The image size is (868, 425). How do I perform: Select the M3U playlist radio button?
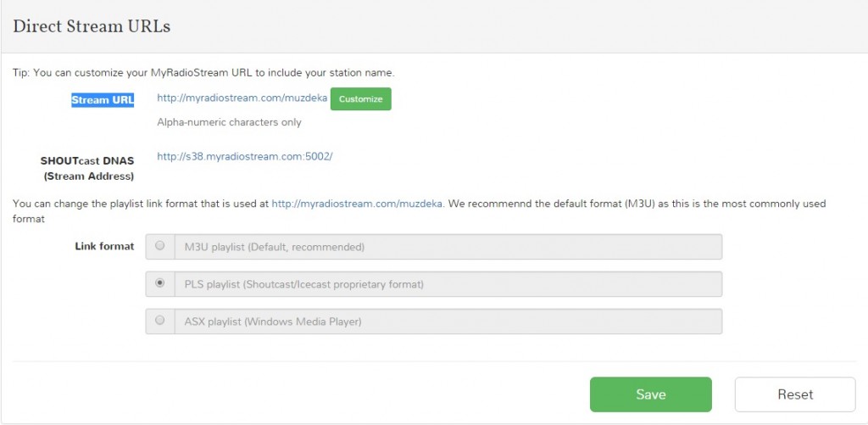pos(160,246)
